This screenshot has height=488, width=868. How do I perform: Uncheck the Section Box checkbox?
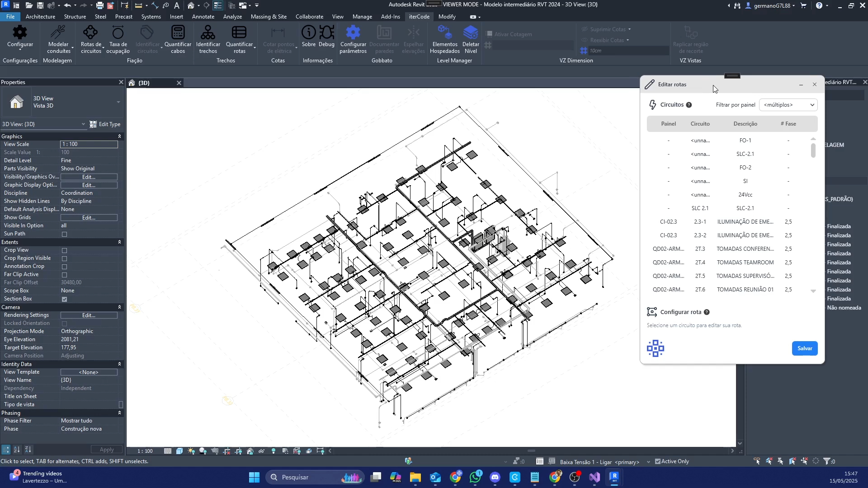coord(65,299)
